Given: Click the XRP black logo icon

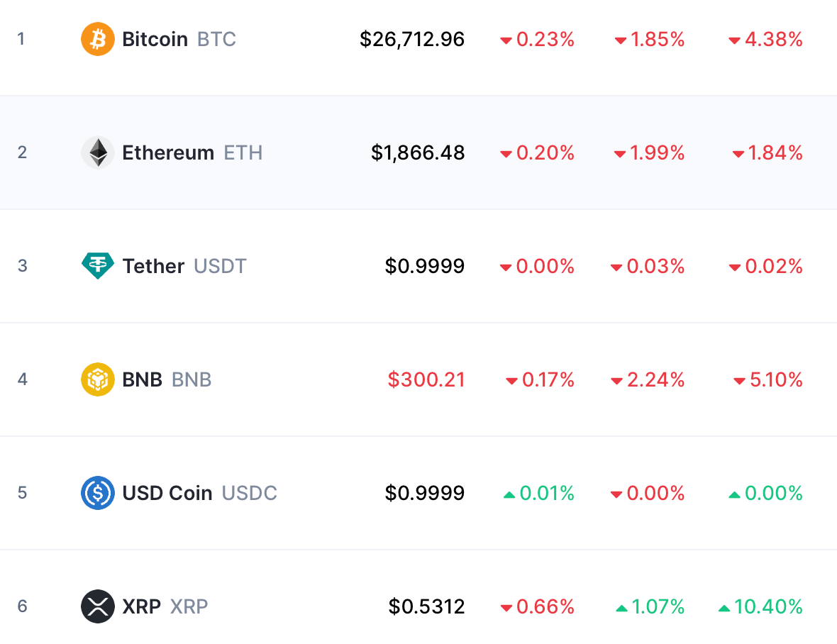Looking at the screenshot, I should coord(98,606).
